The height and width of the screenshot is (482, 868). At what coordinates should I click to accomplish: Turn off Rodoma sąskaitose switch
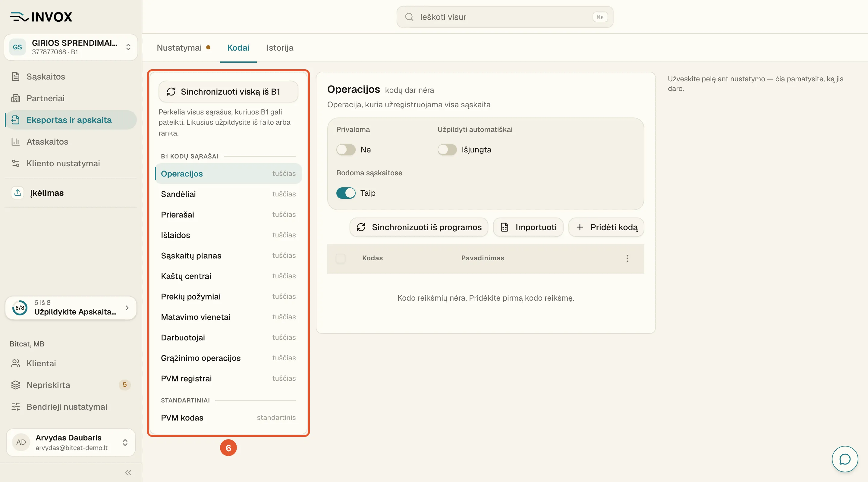(x=346, y=193)
